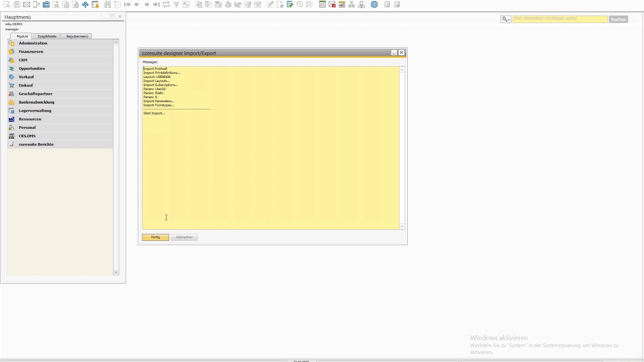Go to Last Data Record icon
This screenshot has width=644, height=362.
(156, 5)
